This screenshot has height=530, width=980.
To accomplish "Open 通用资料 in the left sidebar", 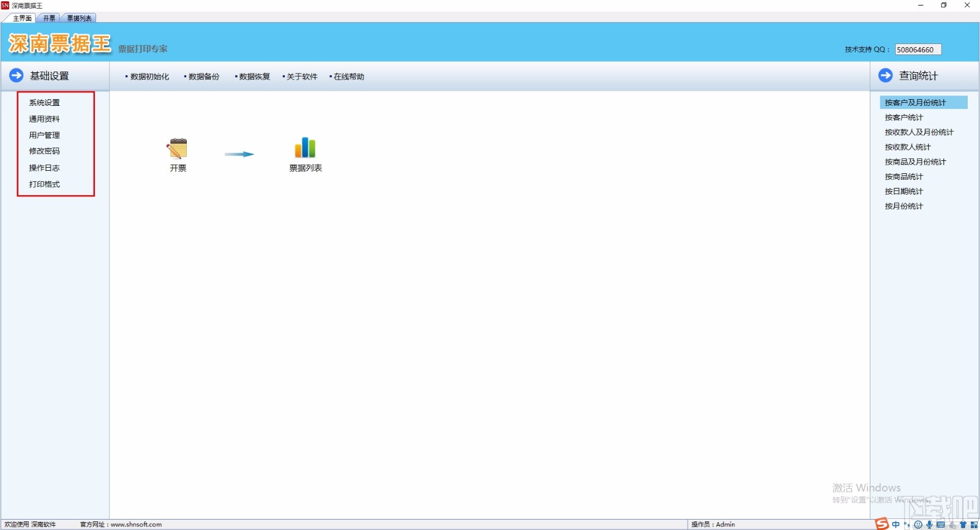I will [44, 119].
